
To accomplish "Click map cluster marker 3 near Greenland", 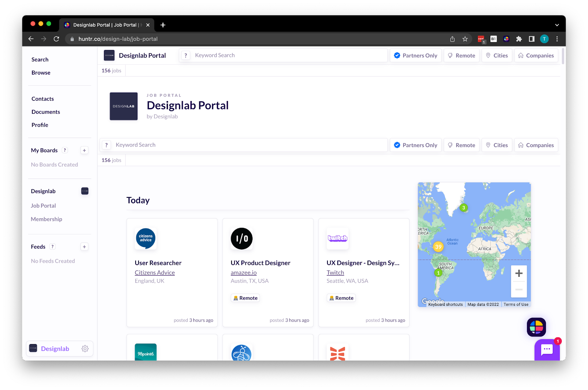I will pos(464,208).
